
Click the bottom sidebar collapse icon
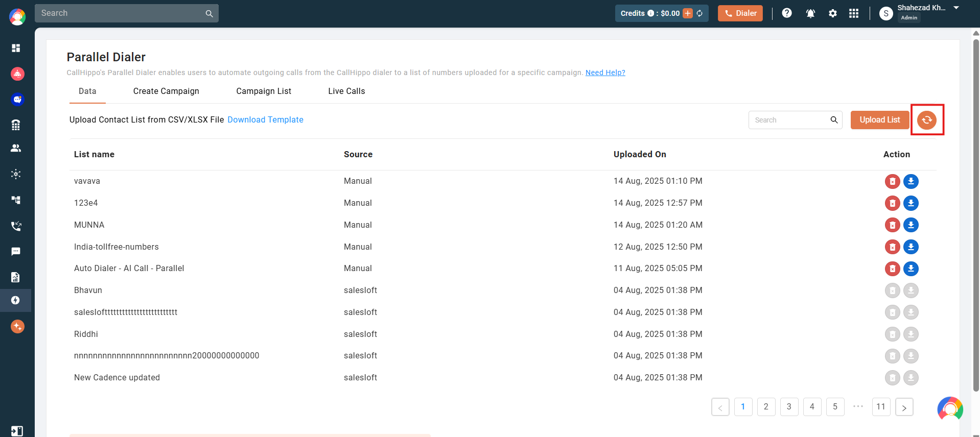click(x=17, y=431)
